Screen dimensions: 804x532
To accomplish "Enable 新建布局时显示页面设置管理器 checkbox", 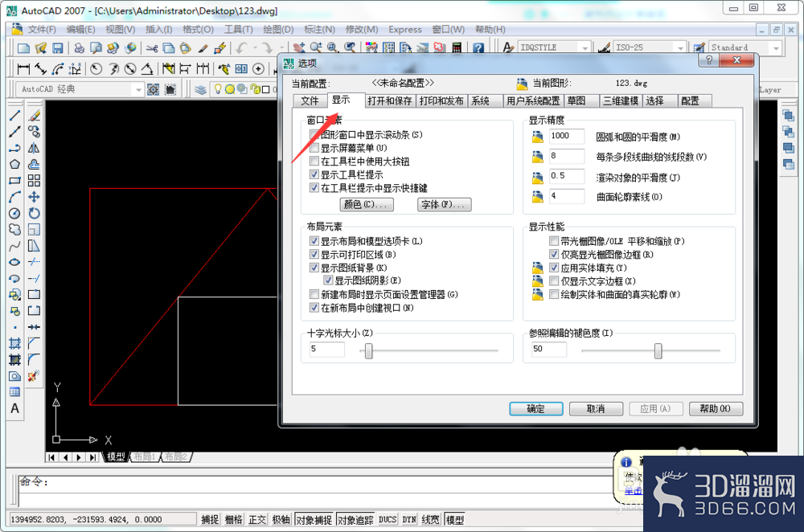I will [314, 294].
